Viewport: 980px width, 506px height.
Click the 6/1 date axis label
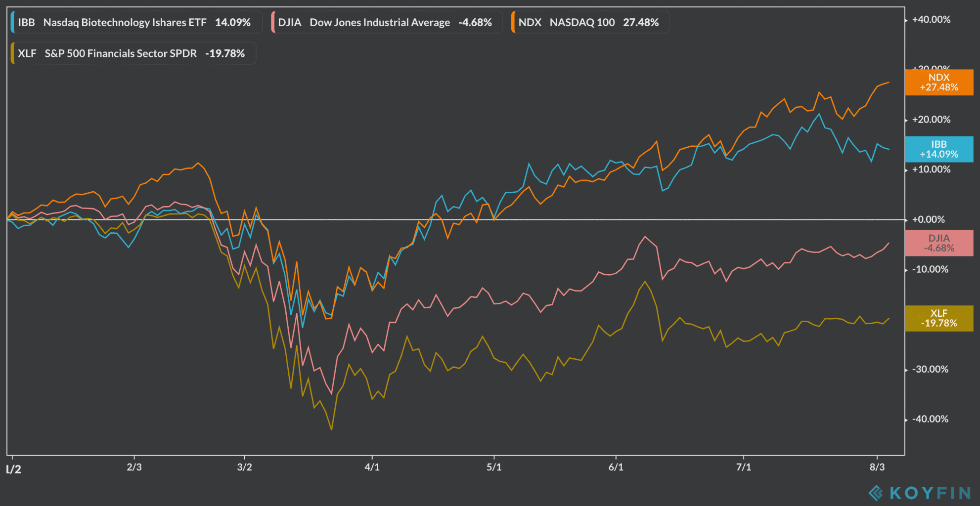click(x=616, y=467)
